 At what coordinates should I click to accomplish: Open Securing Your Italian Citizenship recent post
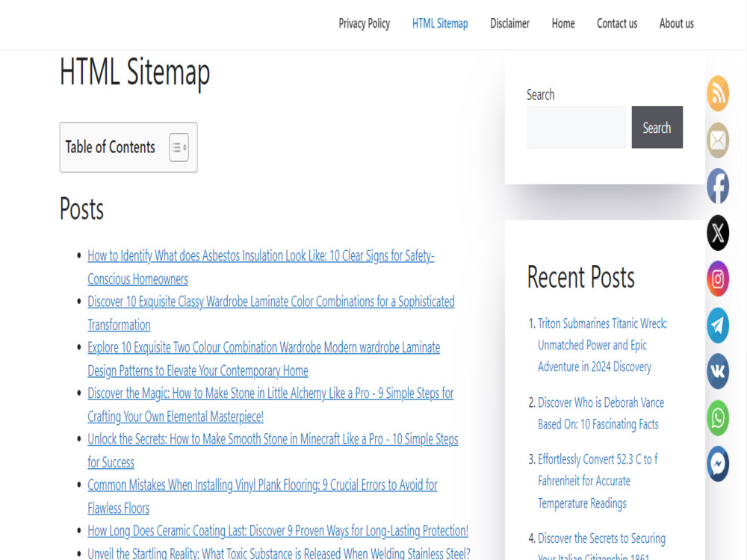pos(601,547)
